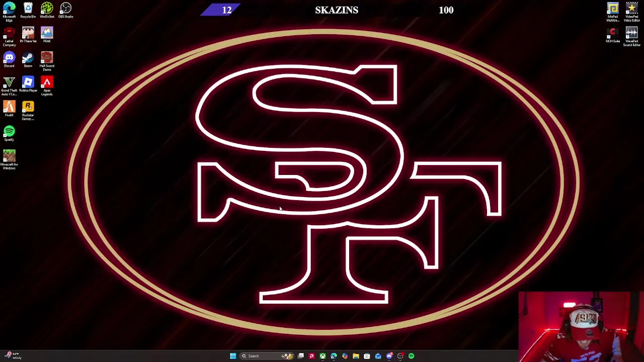Select Grand Theft Auto V shortcut
Image resolution: width=644 pixels, height=362 pixels.
(9, 86)
